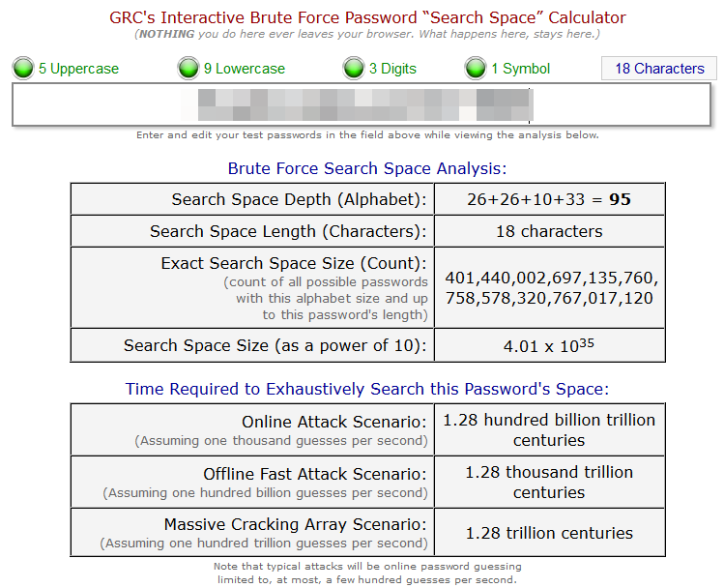Click the '4.01 x 10^35' value
Screen dimensions: 724x588
coord(549,345)
